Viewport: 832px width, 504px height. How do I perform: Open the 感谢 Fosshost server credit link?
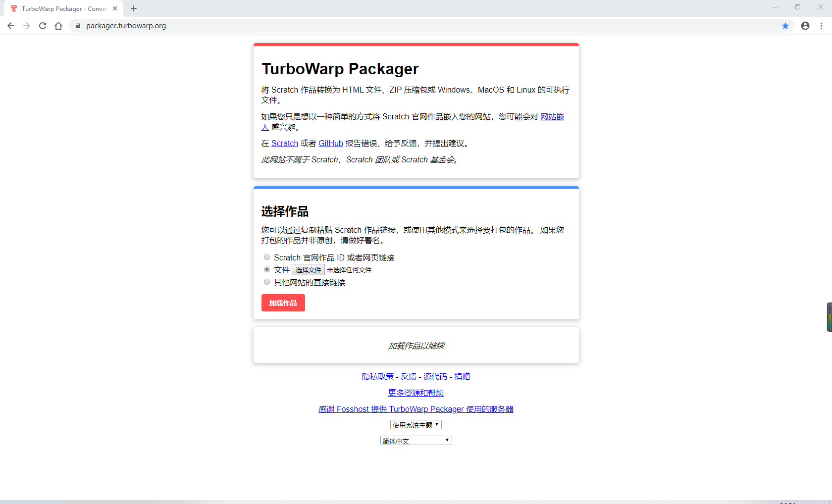416,409
